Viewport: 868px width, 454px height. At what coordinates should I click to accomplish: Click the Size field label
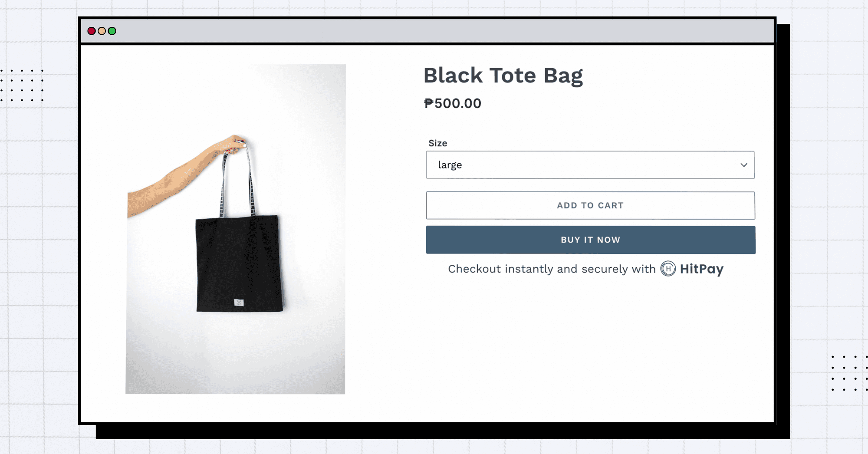(437, 143)
